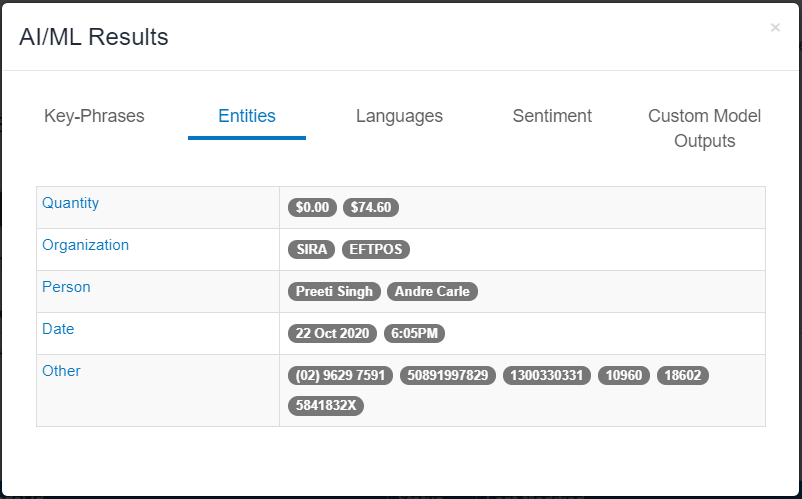Click the Date entity label
The image size is (802, 499).
click(58, 329)
